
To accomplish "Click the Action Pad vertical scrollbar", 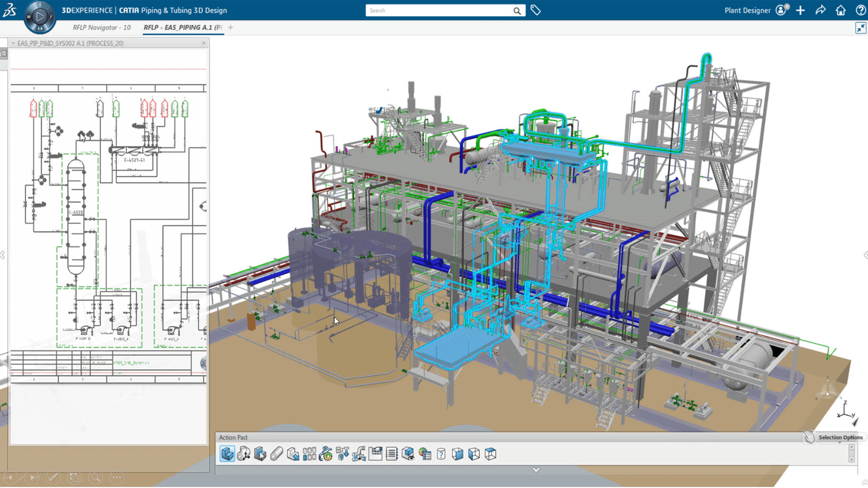I will [851, 453].
